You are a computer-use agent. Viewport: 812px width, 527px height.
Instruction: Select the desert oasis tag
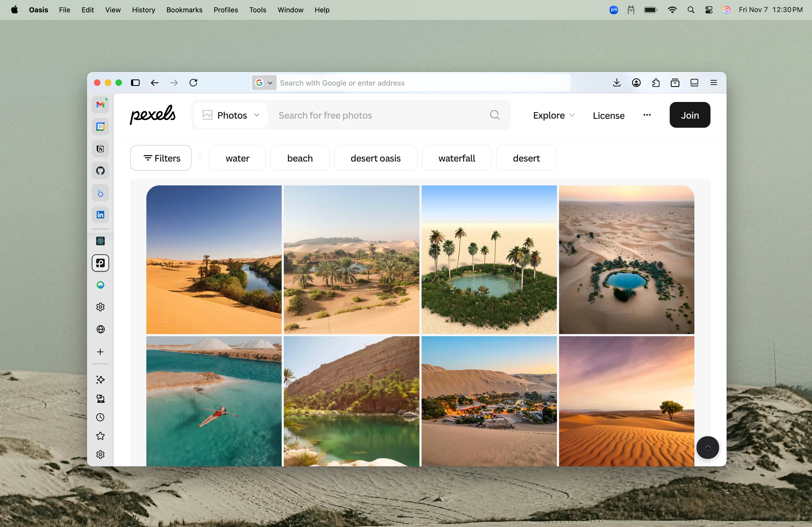pos(375,158)
